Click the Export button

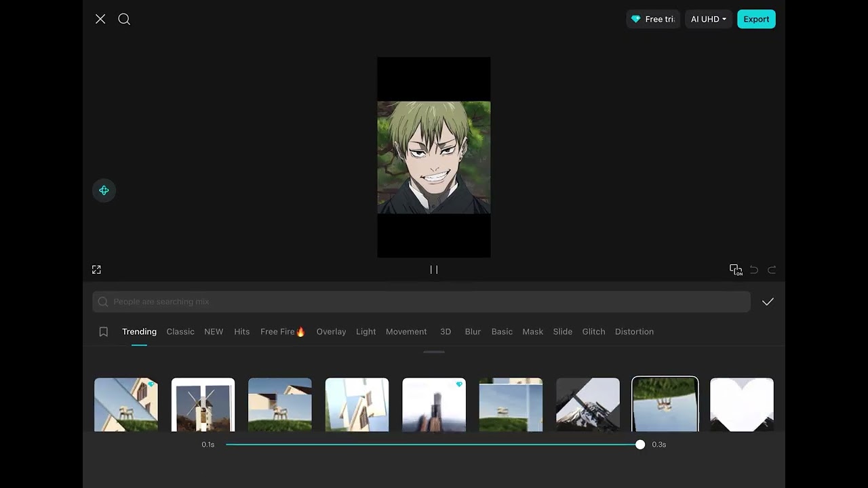click(x=756, y=19)
